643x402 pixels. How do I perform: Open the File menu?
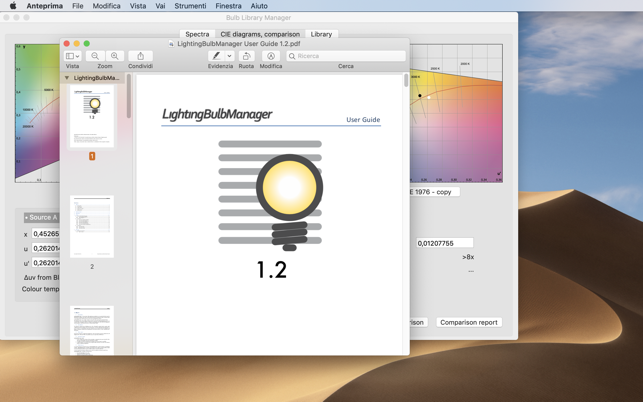click(x=78, y=6)
